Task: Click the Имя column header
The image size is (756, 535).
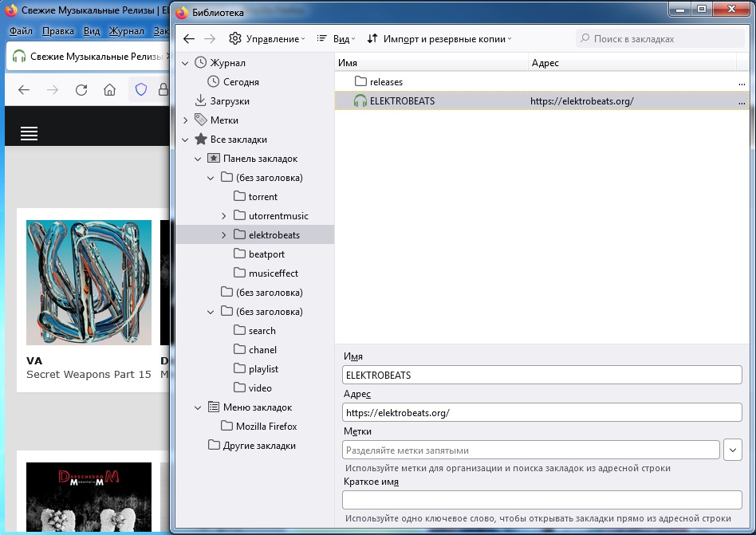Action: coord(431,63)
